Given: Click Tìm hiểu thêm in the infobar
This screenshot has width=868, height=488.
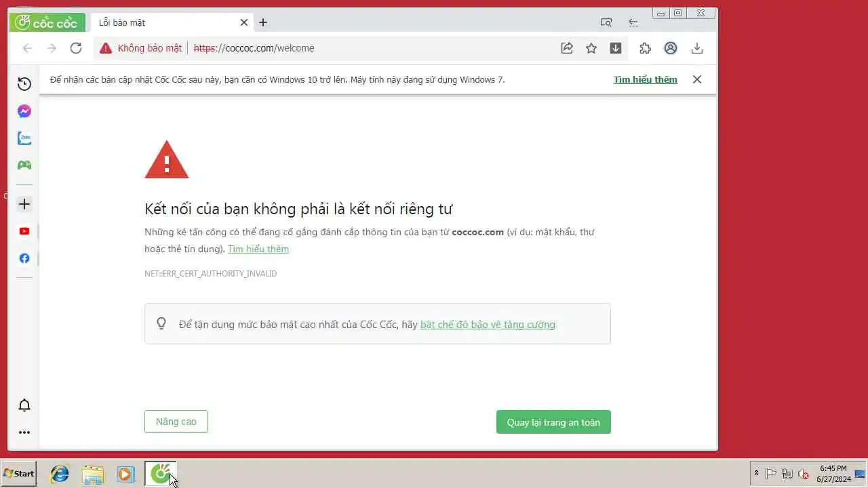Looking at the screenshot, I should pos(646,79).
